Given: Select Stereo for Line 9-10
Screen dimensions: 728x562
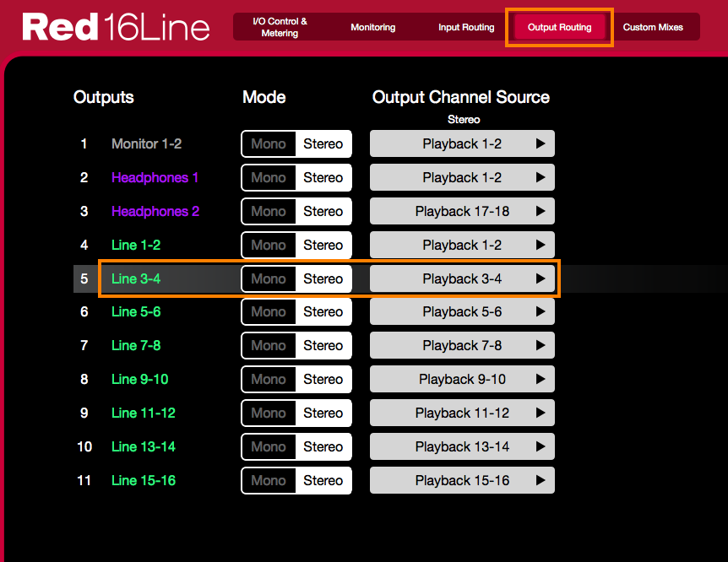Looking at the screenshot, I should [x=323, y=379].
